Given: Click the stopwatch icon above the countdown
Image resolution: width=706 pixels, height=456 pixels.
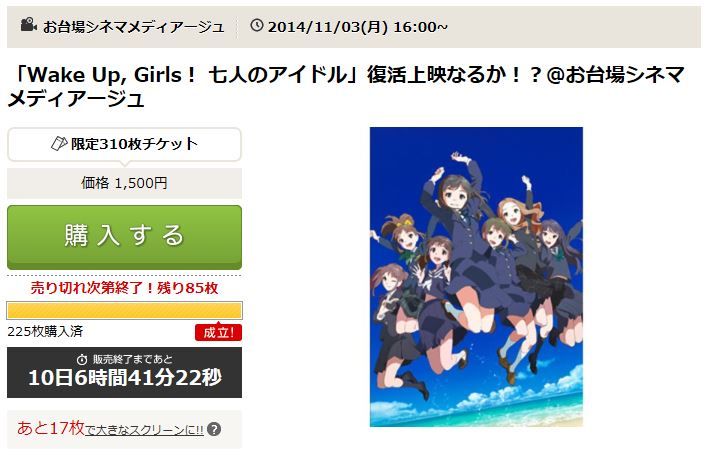Looking at the screenshot, I should click(x=82, y=359).
